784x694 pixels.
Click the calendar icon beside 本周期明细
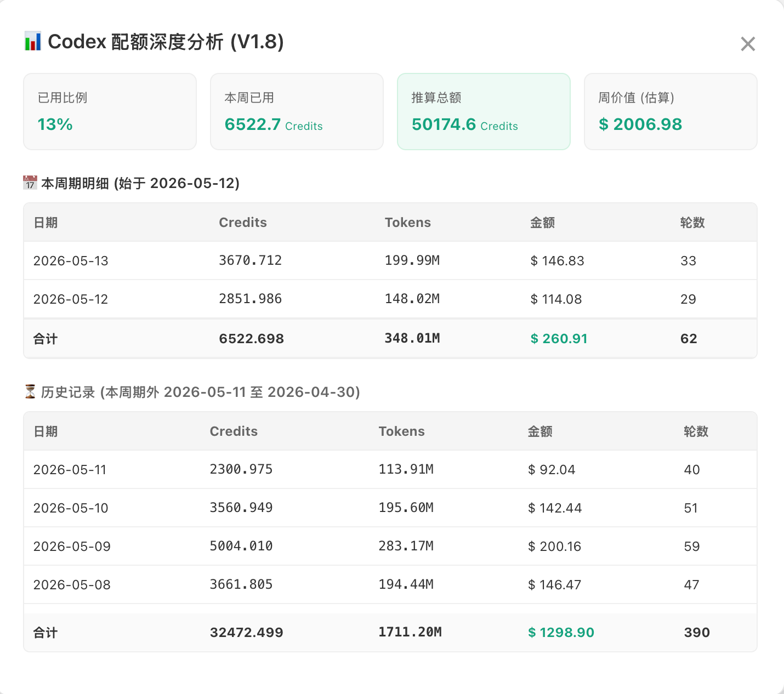tap(30, 183)
